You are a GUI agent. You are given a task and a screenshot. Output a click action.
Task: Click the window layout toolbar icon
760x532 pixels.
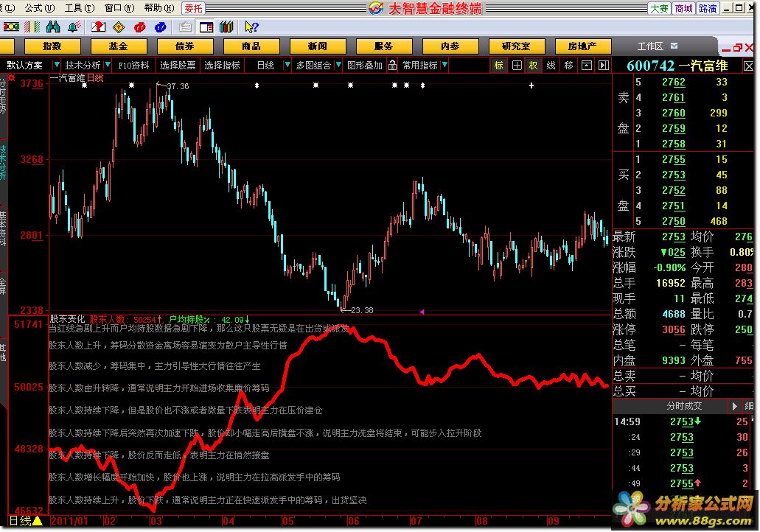tap(206, 27)
